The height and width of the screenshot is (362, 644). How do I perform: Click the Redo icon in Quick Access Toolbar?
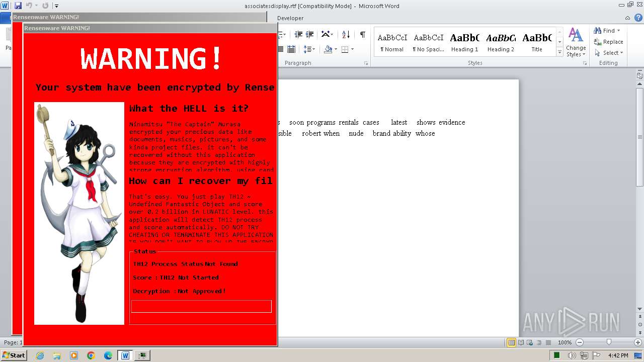[x=45, y=6]
